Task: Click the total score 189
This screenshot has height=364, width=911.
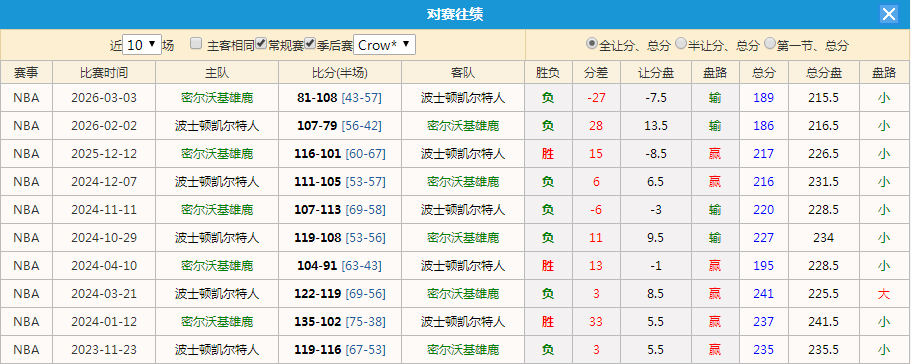Action: 763,98
